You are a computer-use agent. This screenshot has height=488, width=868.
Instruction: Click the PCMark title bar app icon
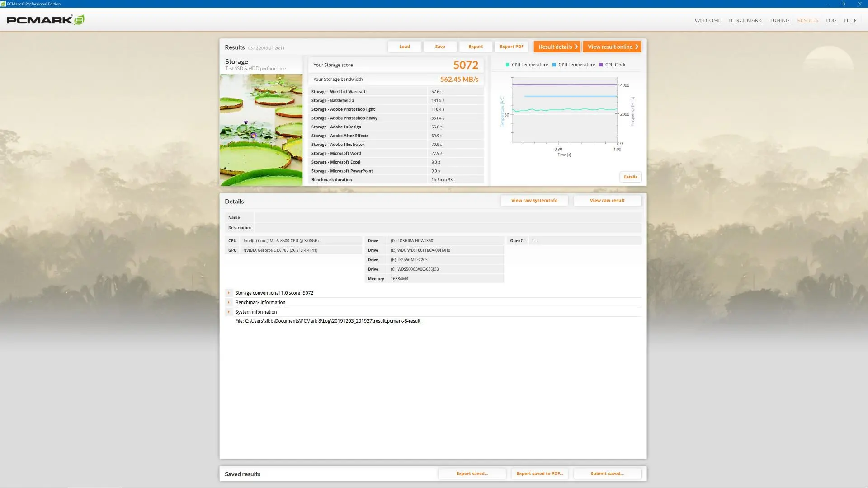pyautogui.click(x=3, y=4)
